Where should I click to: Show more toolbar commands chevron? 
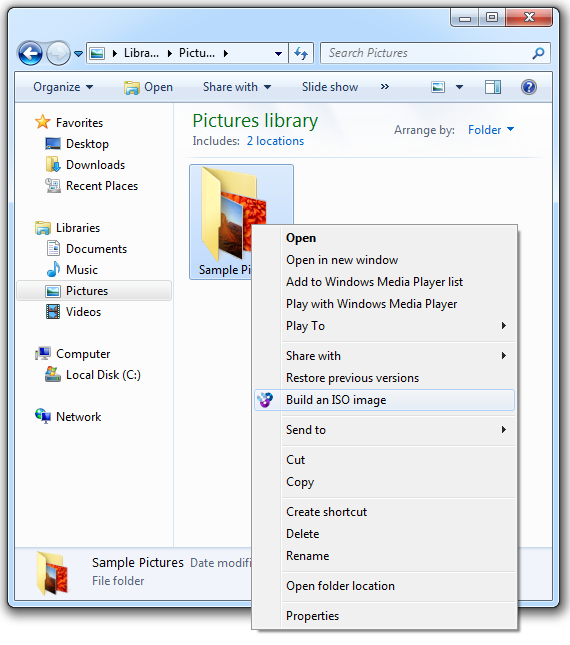click(385, 87)
